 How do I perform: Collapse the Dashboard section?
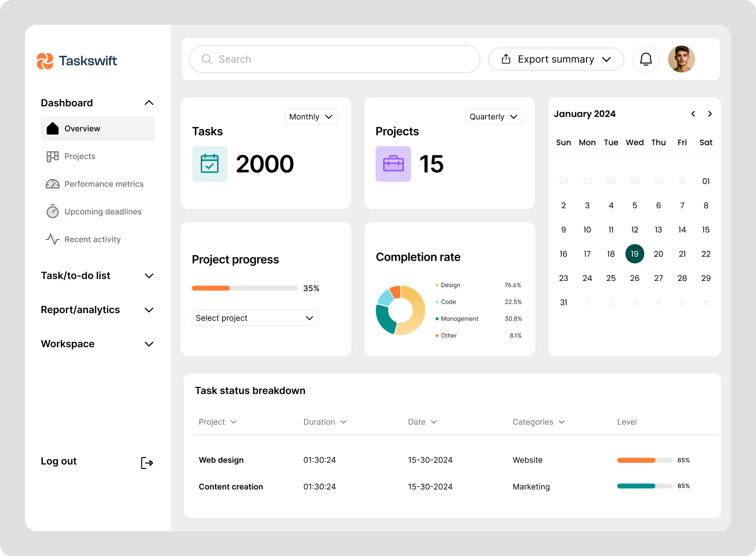(x=149, y=102)
